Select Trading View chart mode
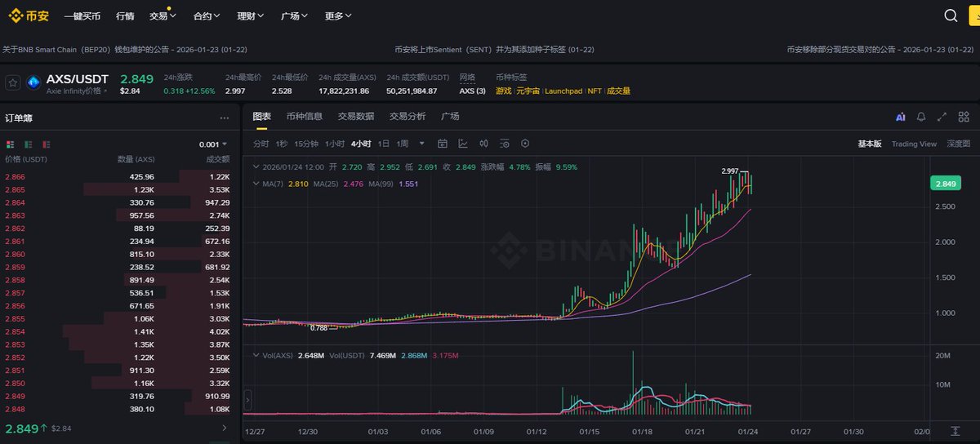This screenshot has width=980, height=444. coord(914,144)
